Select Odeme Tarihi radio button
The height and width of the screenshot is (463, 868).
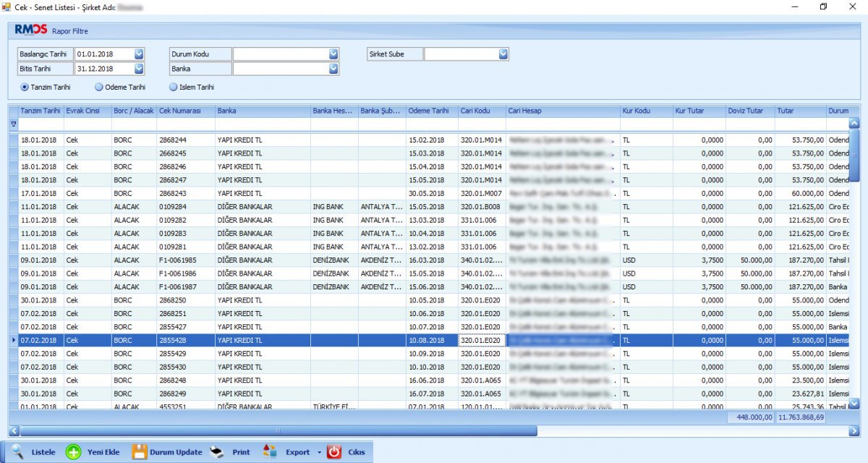[x=99, y=87]
